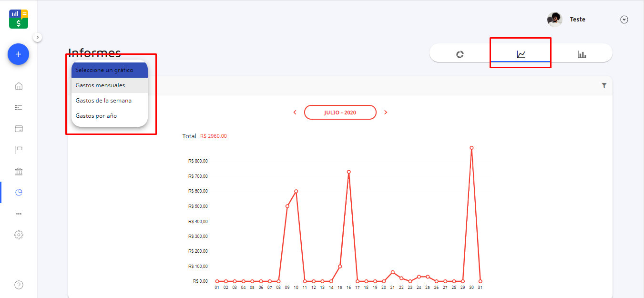Open the transactions list icon in sidebar

[x=19, y=108]
